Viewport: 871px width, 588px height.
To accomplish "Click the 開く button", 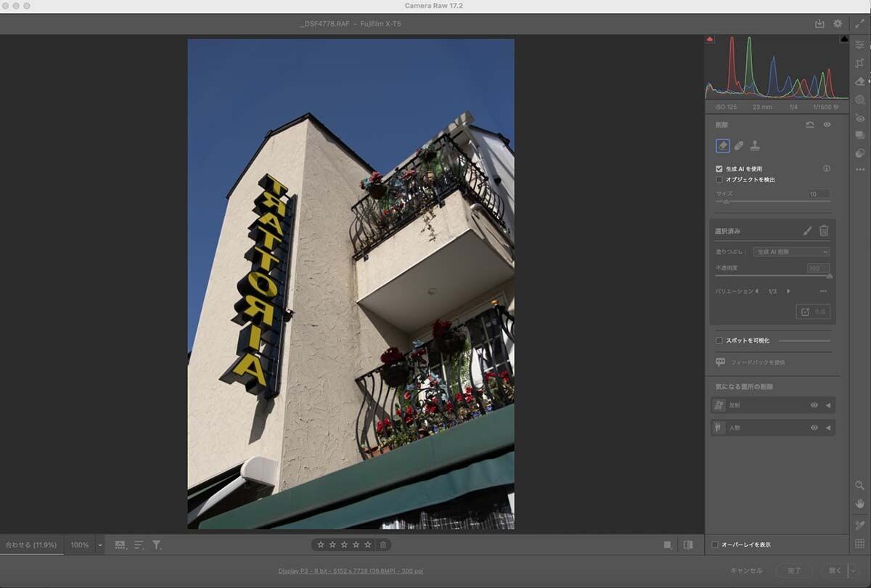I will coord(835,571).
